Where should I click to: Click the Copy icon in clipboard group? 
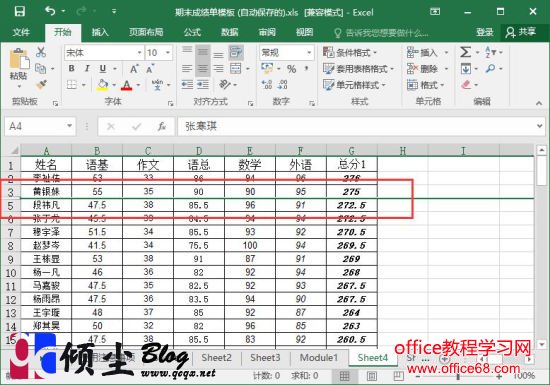coord(41,68)
